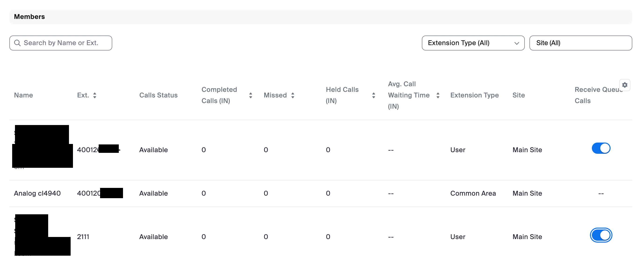The height and width of the screenshot is (258, 644).
Task: Click the Common Area extension type cell
Action: click(473, 193)
